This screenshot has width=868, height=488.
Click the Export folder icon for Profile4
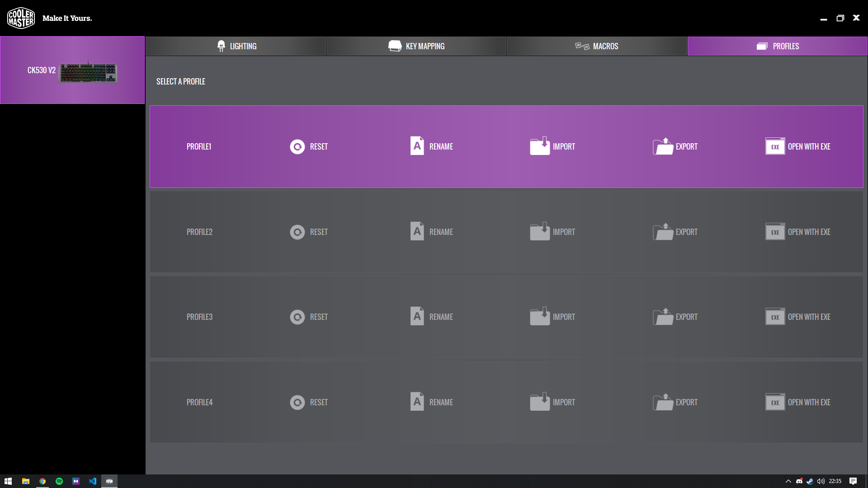[x=663, y=402]
